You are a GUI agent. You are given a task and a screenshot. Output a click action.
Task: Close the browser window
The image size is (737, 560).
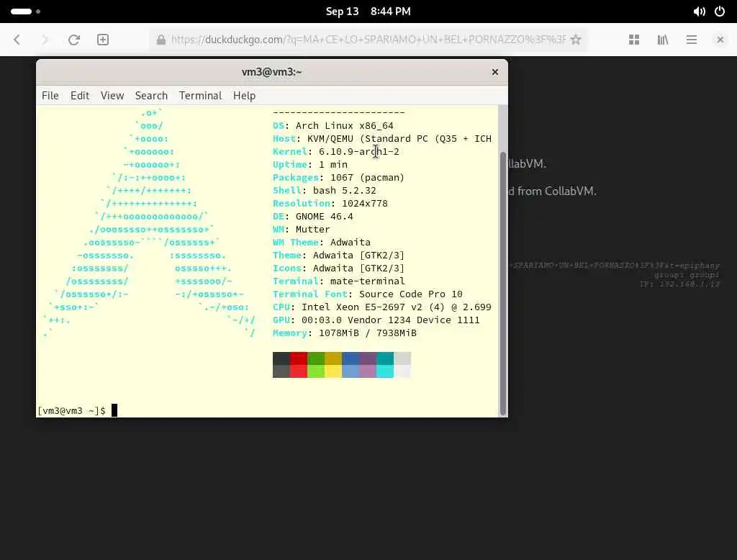coord(720,40)
